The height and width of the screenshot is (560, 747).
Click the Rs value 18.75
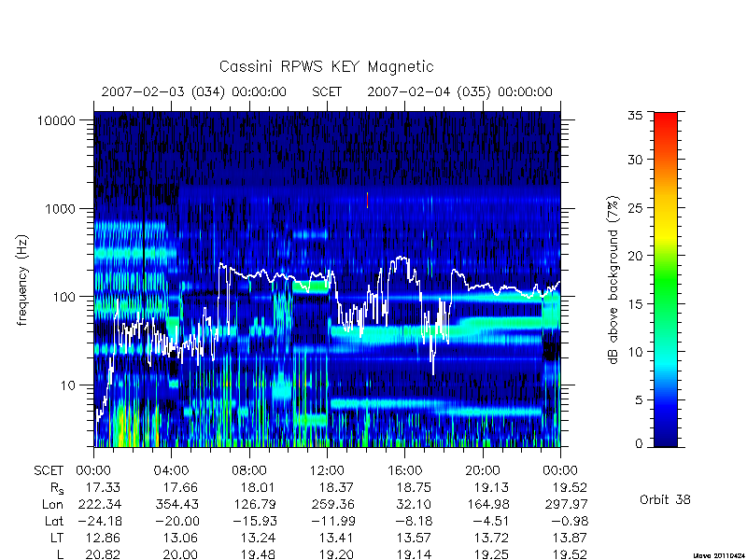point(414,487)
